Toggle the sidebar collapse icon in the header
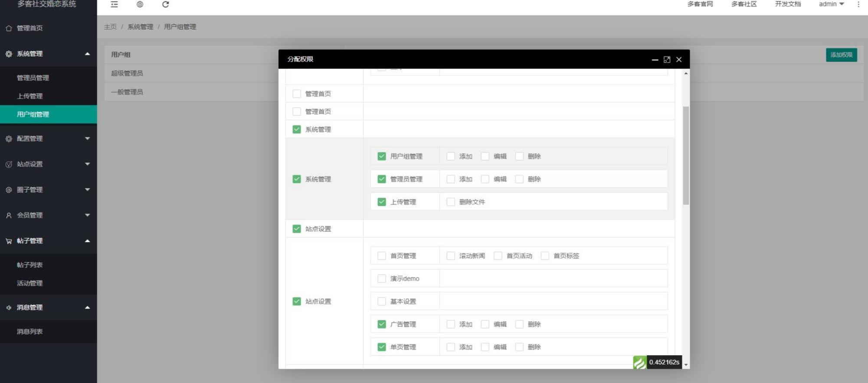868x383 pixels. coord(114,4)
